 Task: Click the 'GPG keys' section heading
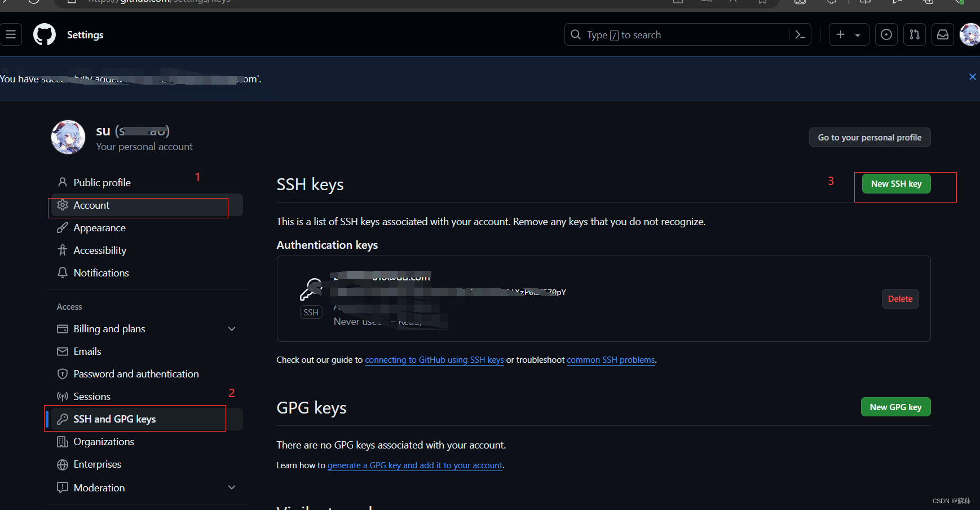[x=311, y=408]
